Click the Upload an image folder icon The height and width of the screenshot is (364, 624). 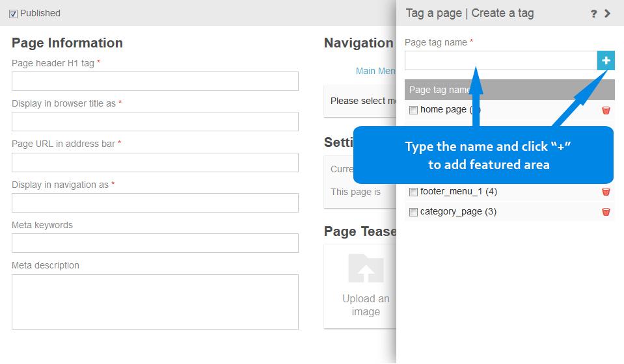(366, 268)
